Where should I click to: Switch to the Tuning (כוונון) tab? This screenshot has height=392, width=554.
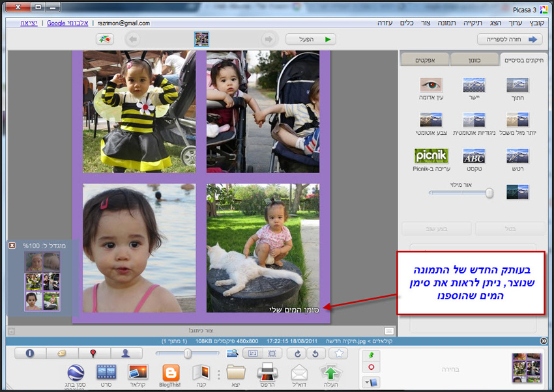tap(474, 60)
